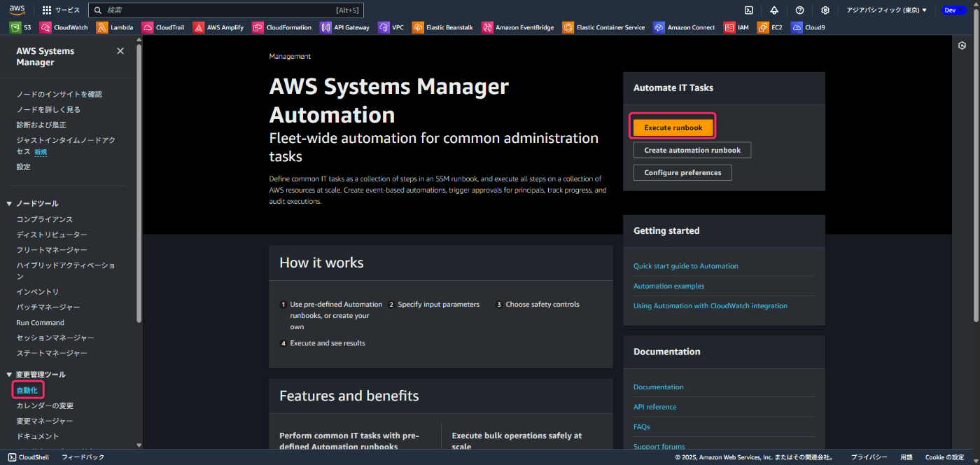This screenshot has width=980, height=465.
Task: Open フリートマネージャー in sidebar
Action: 52,250
